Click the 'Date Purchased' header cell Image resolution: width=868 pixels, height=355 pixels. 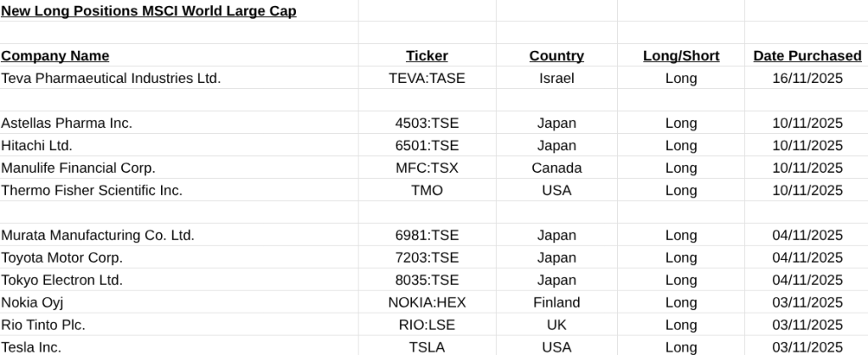[807, 56]
